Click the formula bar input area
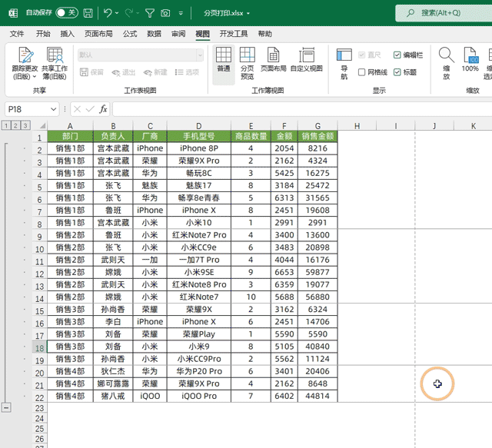The width and height of the screenshot is (492, 448). [x=302, y=109]
